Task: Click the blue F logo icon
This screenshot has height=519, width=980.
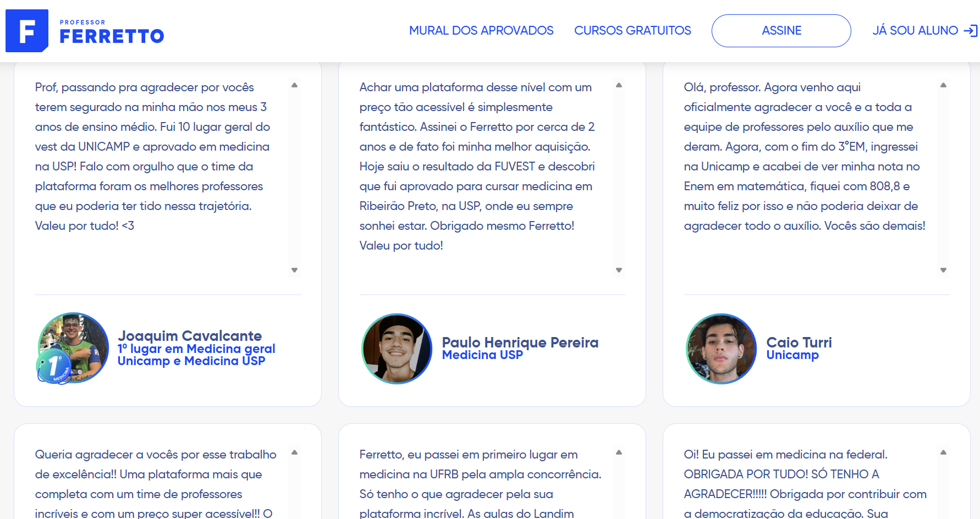Action: click(27, 31)
